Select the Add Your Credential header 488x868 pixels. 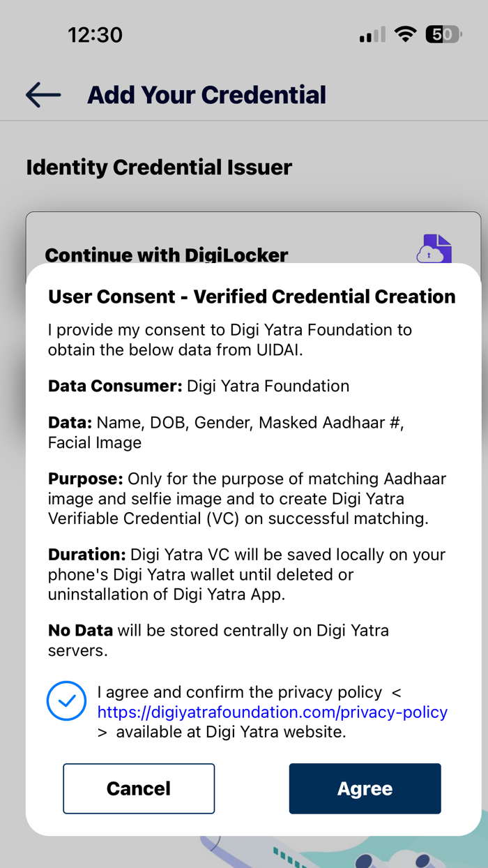coord(206,94)
